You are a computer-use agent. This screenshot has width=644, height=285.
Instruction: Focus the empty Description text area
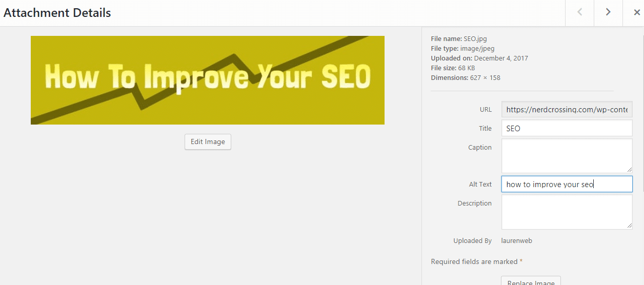click(567, 212)
